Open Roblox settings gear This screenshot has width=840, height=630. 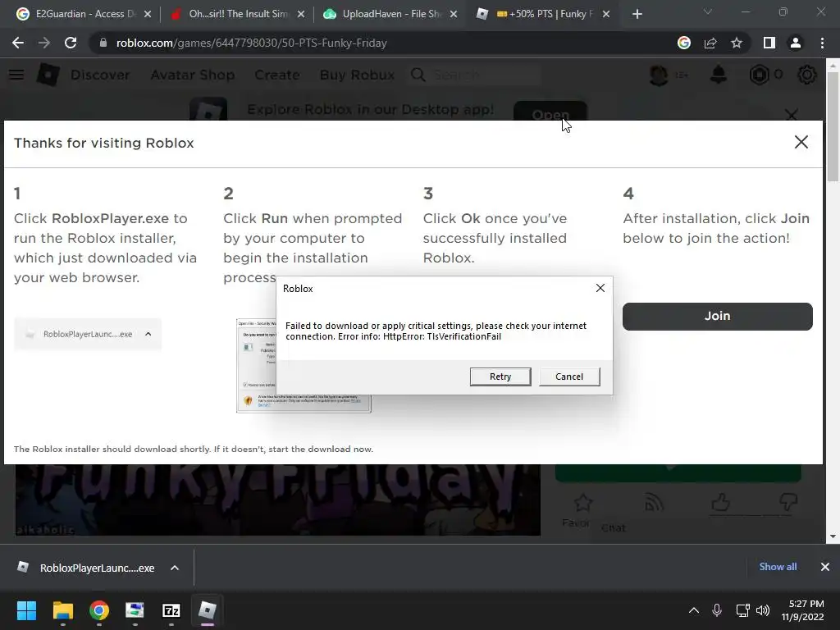point(807,75)
